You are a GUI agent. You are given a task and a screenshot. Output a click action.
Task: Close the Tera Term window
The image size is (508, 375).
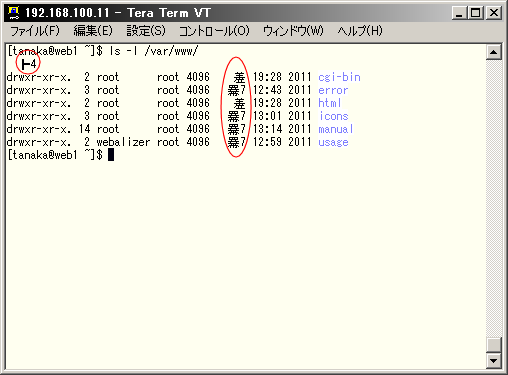pos(494,13)
